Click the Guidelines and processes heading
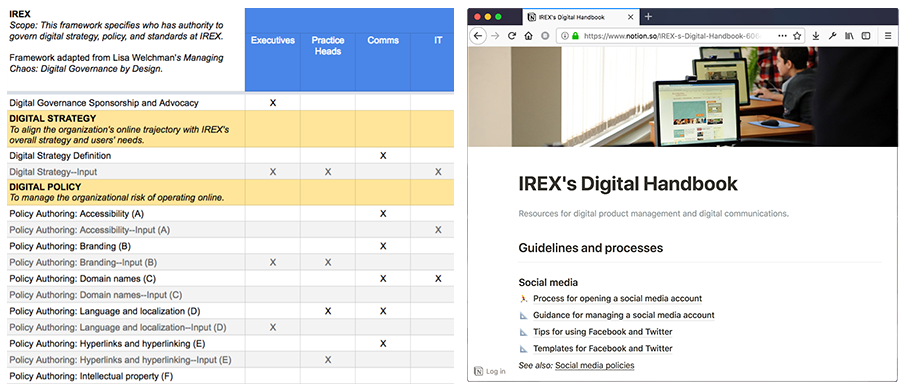 pos(591,248)
